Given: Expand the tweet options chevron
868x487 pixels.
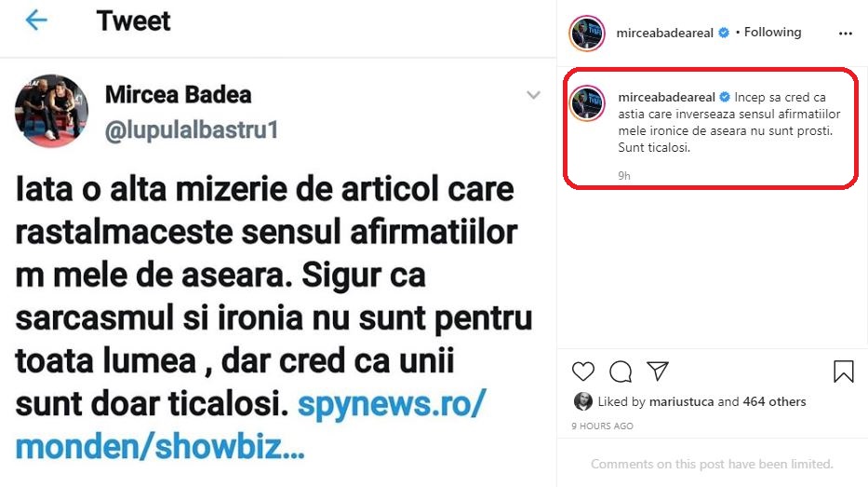Looking at the screenshot, I should pos(533,95).
